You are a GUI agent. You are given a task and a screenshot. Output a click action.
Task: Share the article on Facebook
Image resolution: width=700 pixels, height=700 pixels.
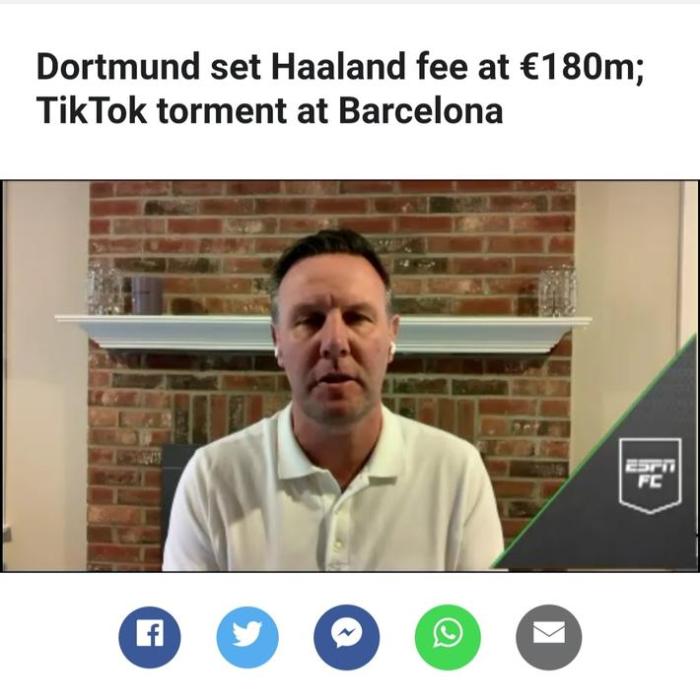(150, 637)
